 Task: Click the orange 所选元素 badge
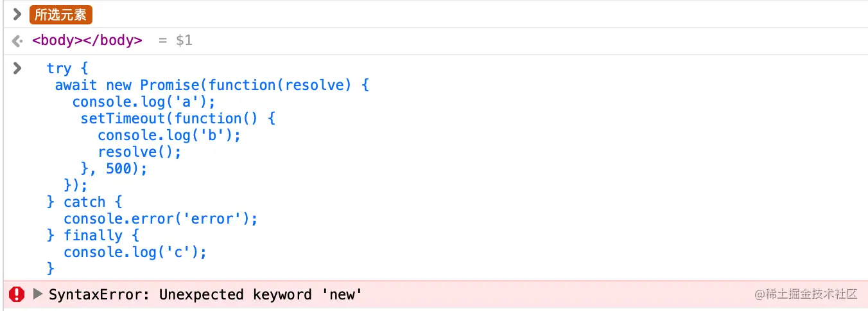(61, 15)
